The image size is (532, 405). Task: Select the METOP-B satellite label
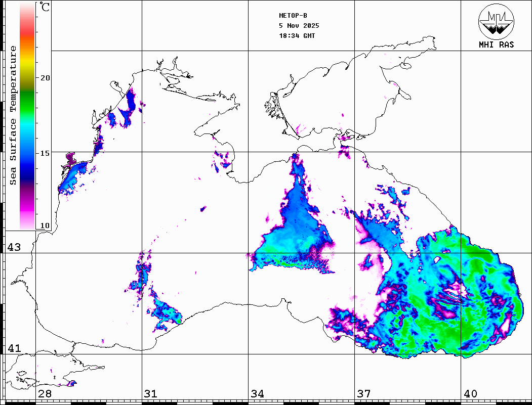coord(293,16)
